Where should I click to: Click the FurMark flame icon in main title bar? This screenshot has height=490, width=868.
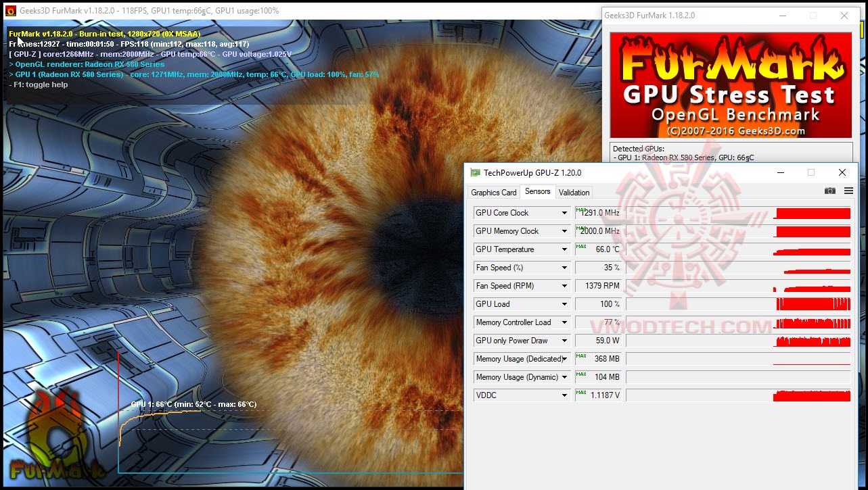[11, 11]
